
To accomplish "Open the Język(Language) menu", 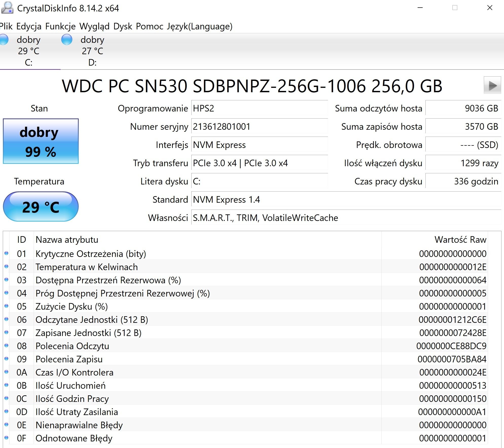I will coord(199,26).
